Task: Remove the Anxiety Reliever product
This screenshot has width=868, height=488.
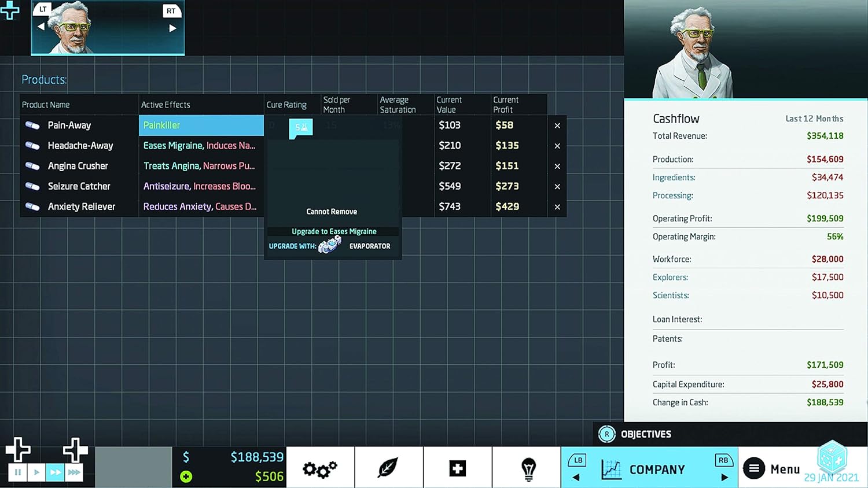Action: click(x=557, y=207)
